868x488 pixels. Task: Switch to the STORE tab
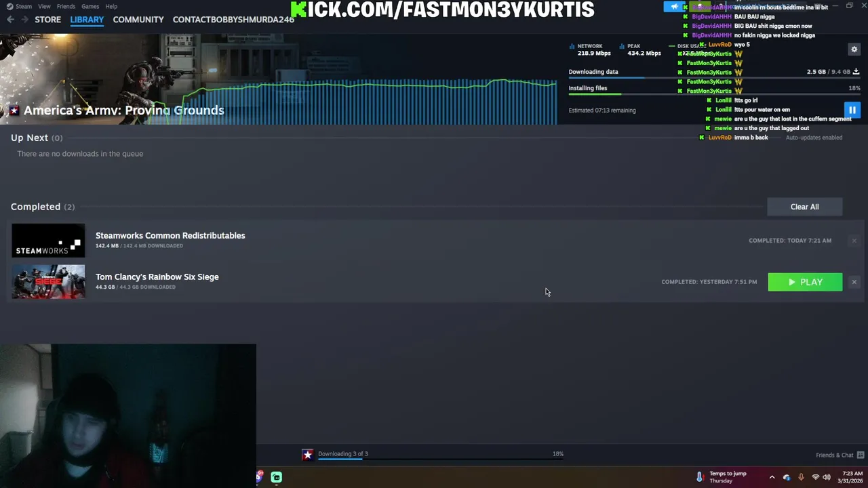[47, 20]
